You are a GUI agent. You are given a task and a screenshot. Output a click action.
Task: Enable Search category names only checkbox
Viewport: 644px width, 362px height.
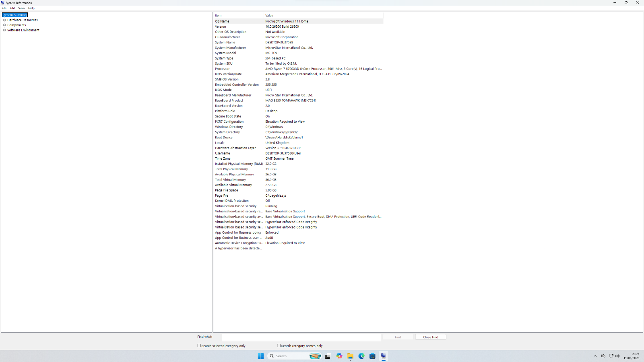pos(279,346)
